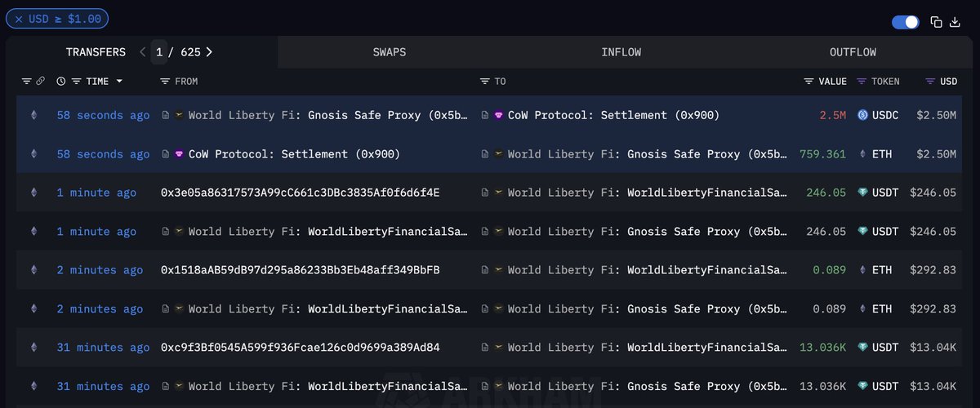This screenshot has width=980, height=408.
Task: Open the '31 minutes ago' link in the 0xc9f3B row
Action: tap(103, 348)
